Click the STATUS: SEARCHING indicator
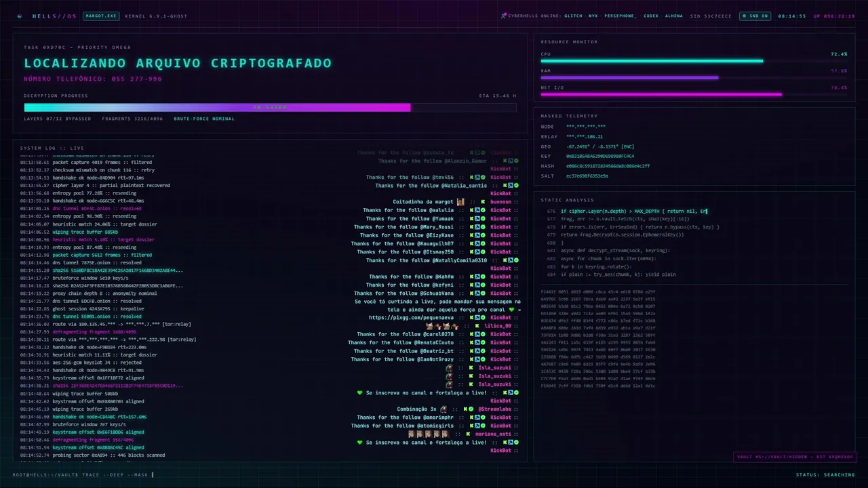 [825, 474]
